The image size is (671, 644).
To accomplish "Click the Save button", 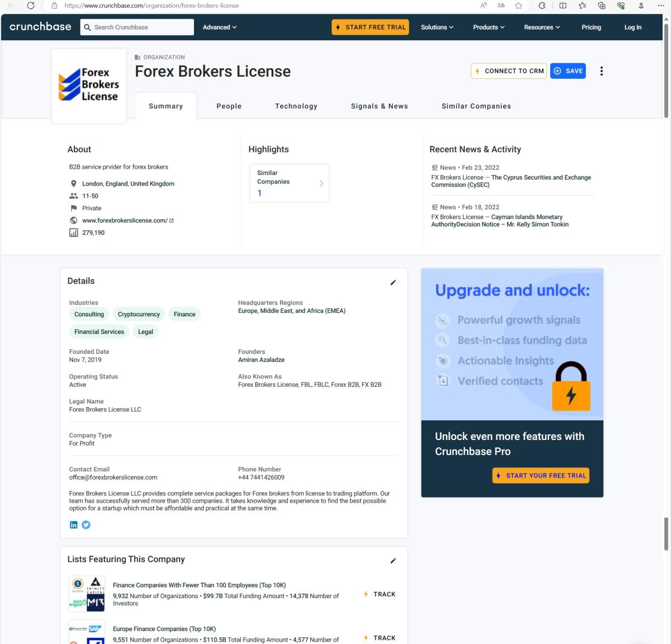I will [568, 71].
